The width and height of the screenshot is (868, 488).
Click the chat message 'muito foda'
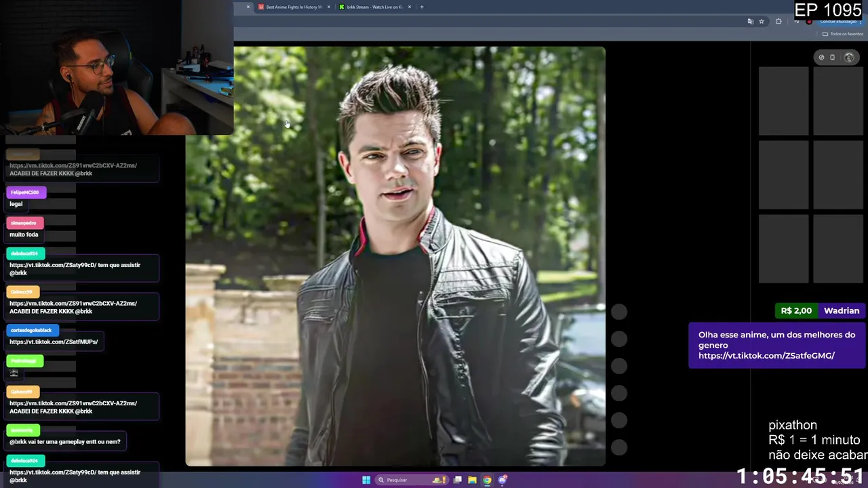click(x=24, y=235)
